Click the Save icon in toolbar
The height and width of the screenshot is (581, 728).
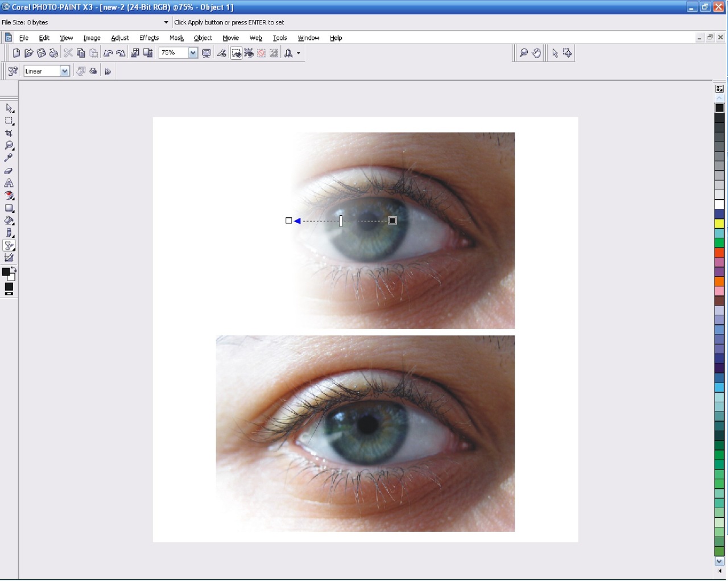coord(42,53)
